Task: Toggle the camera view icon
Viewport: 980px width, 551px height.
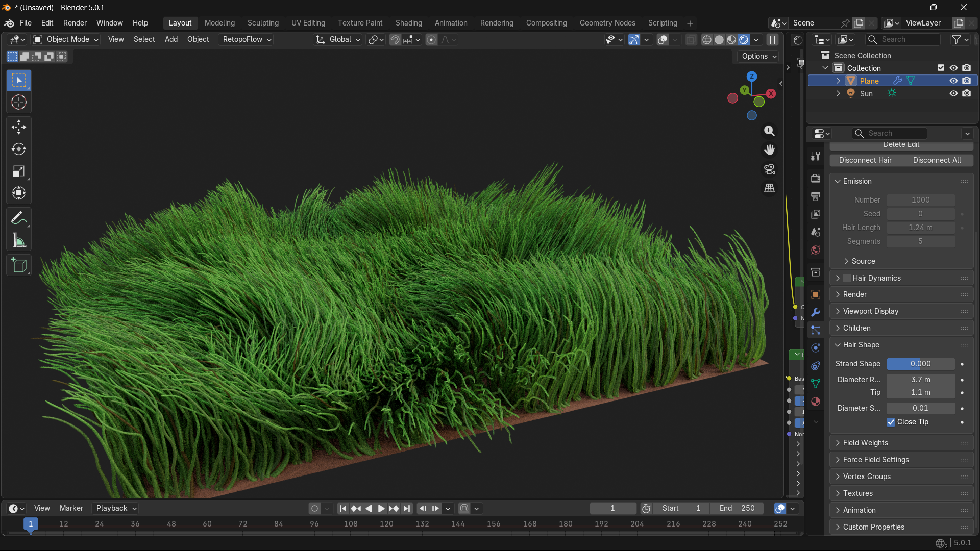Action: point(769,169)
